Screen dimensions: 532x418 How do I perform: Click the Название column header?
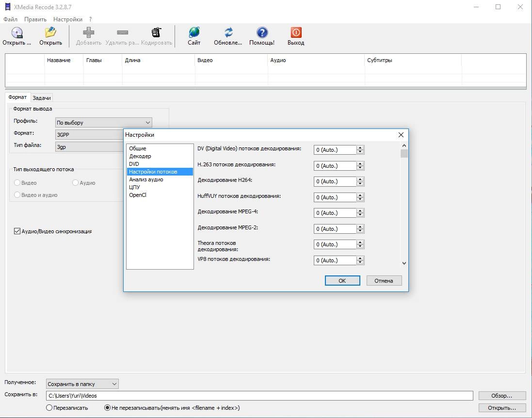pyautogui.click(x=64, y=60)
